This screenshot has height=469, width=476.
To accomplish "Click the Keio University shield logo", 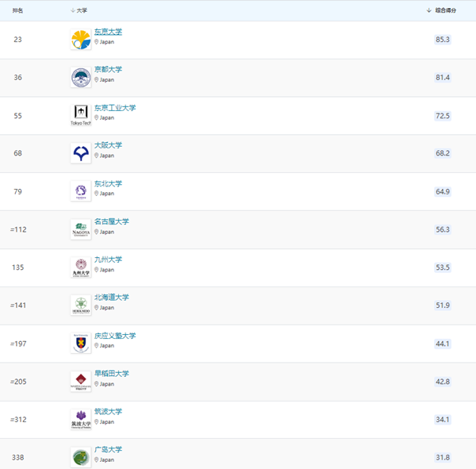I will coord(81,344).
